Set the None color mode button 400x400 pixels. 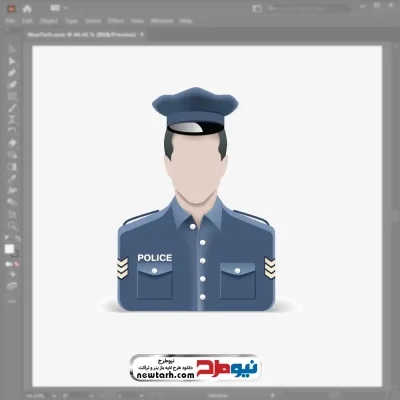pos(16,264)
